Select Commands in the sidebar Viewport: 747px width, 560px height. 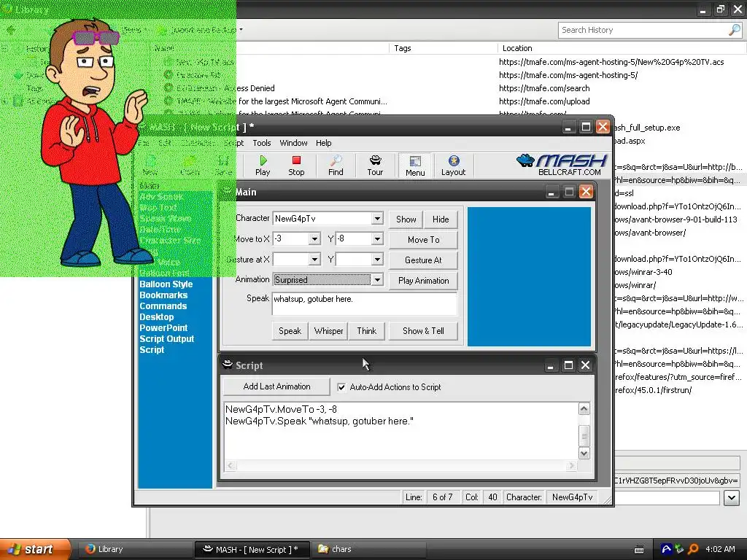[x=163, y=306]
